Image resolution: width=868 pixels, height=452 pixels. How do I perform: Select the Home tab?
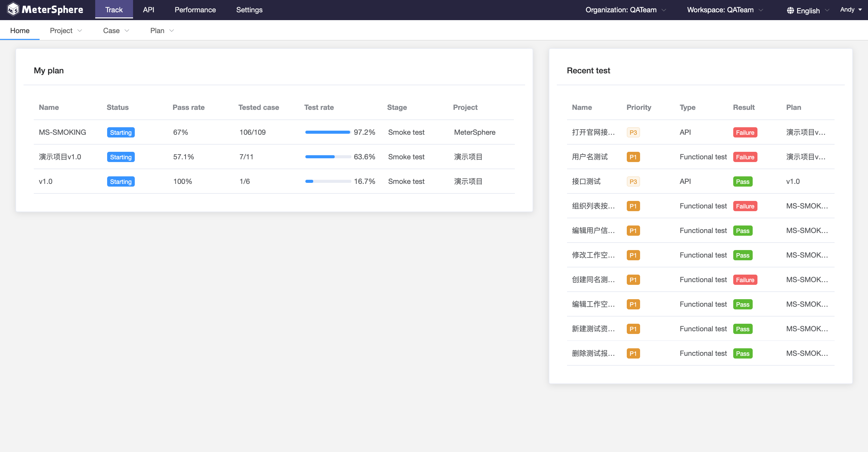coord(20,30)
